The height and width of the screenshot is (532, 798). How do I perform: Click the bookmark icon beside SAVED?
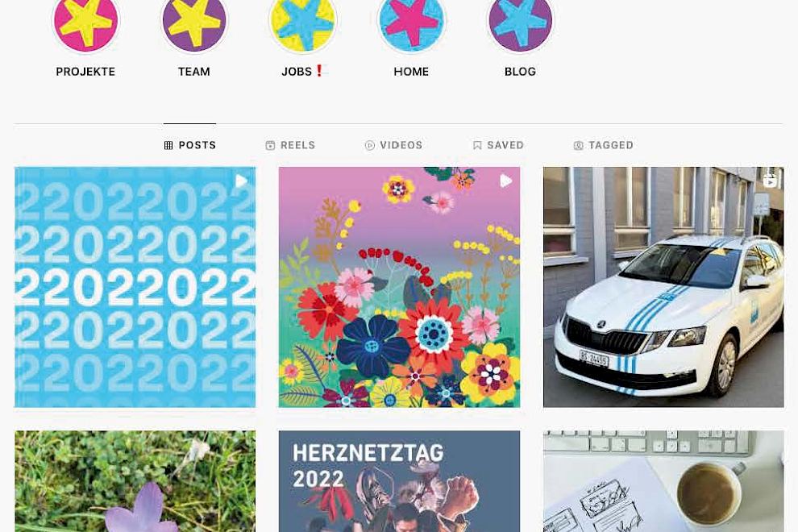pyautogui.click(x=477, y=146)
